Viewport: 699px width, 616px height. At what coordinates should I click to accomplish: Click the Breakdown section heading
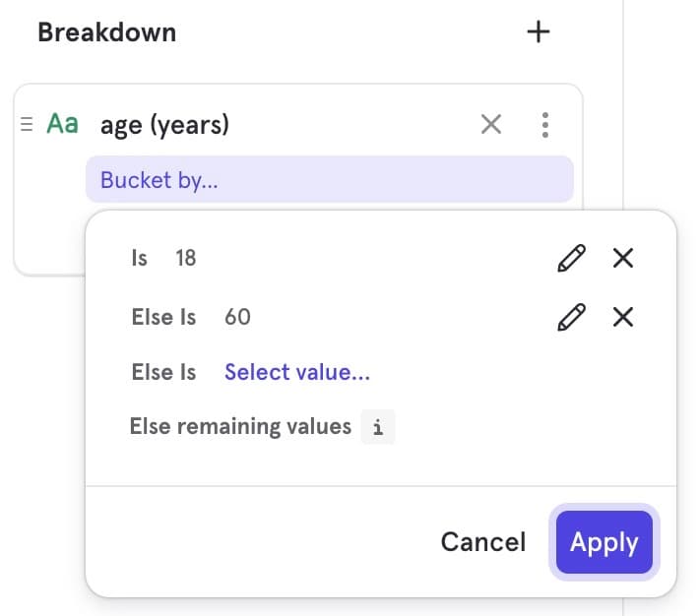[106, 32]
